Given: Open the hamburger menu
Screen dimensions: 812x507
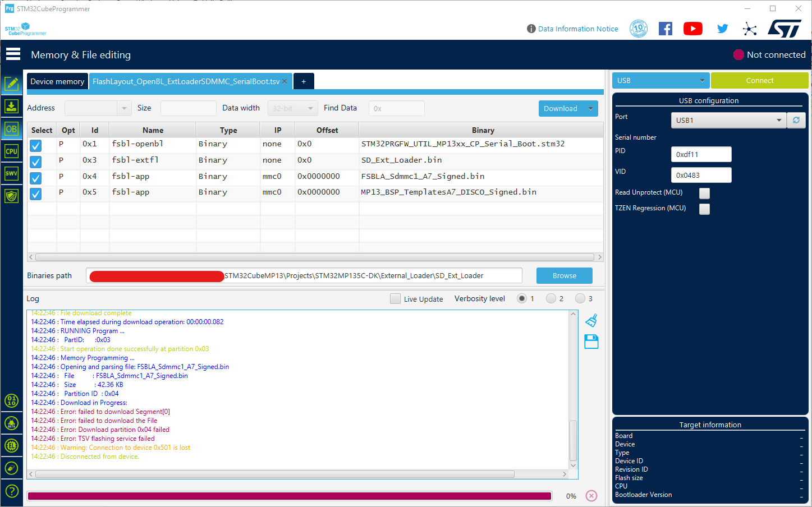Looking at the screenshot, I should click(13, 54).
